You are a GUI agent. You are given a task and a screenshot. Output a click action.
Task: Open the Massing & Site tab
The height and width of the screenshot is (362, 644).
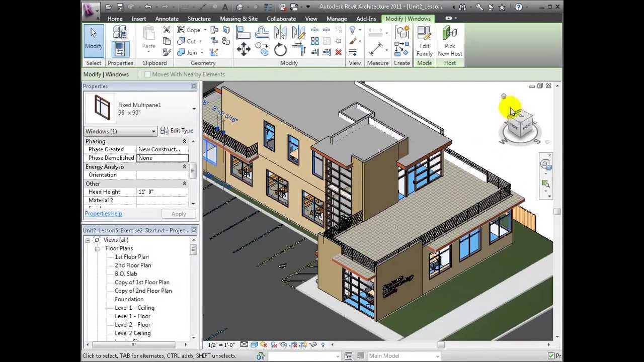239,19
